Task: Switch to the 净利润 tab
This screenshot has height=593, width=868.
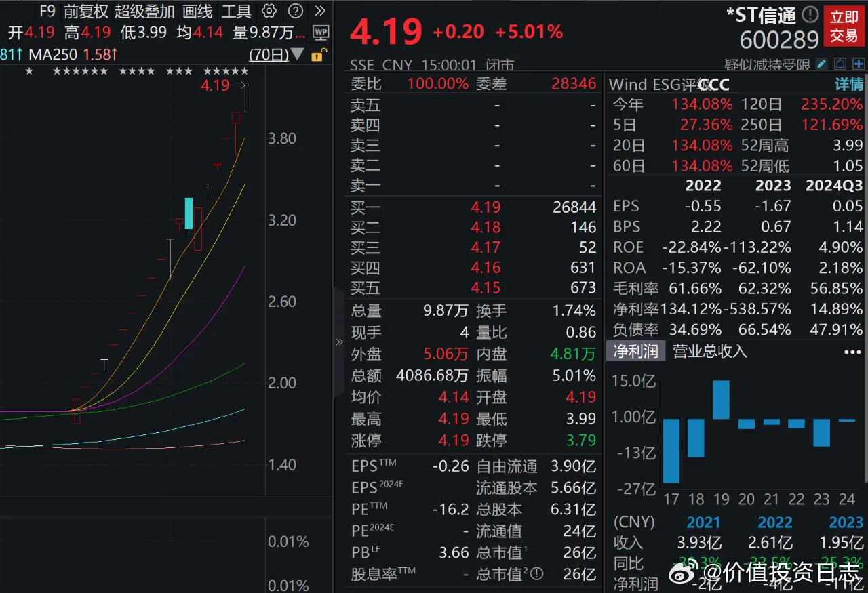Action: [x=635, y=351]
